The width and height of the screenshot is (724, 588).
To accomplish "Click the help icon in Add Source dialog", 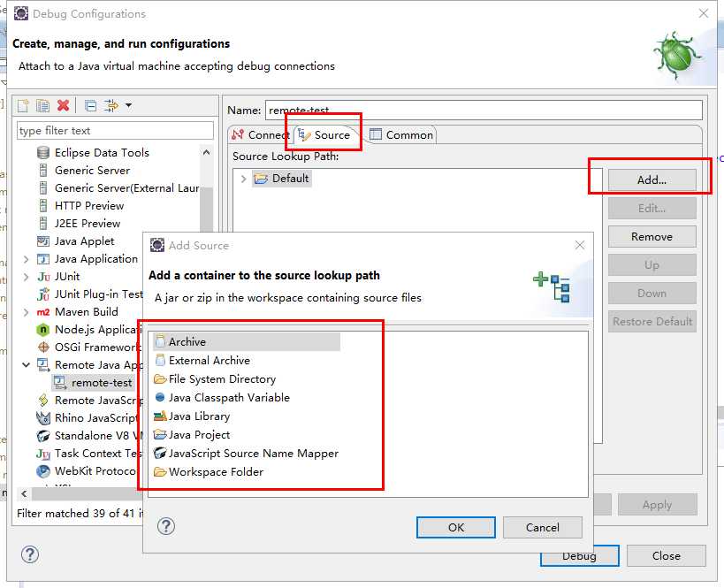I will point(166,526).
